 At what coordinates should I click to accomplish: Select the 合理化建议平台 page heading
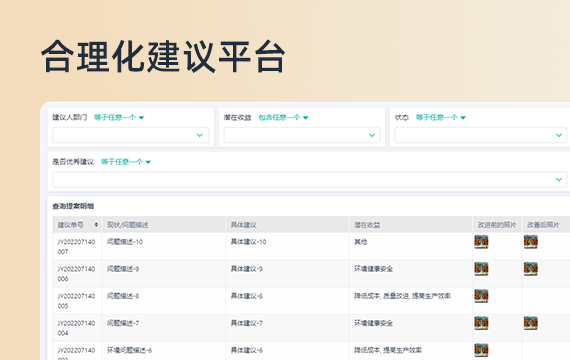163,57
